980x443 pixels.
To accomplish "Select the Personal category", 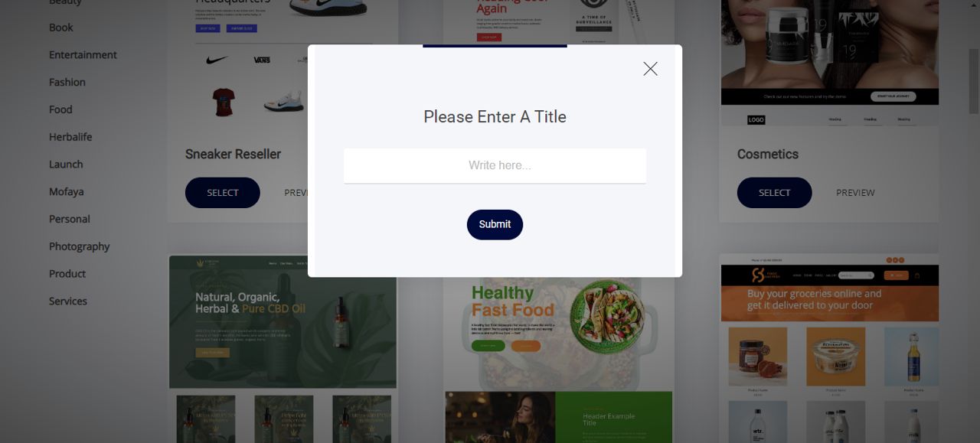I will pos(70,219).
